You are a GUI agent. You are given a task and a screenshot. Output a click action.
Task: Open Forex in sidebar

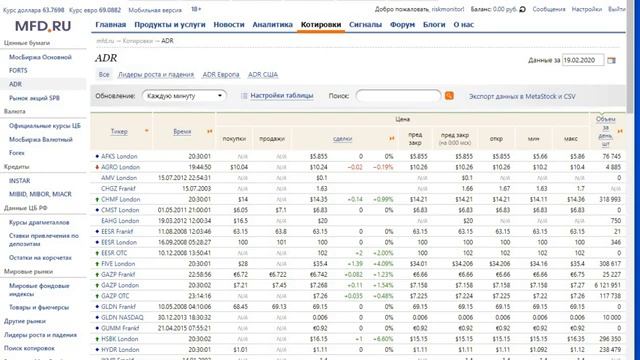tap(17, 153)
